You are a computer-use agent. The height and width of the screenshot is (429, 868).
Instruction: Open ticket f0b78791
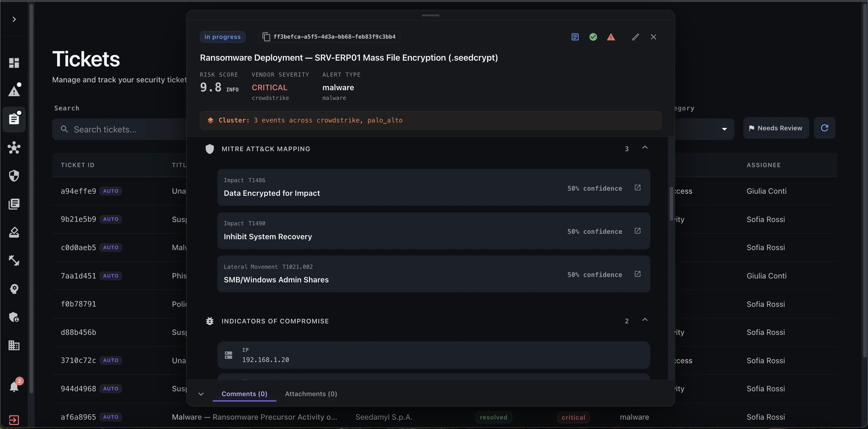[78, 304]
